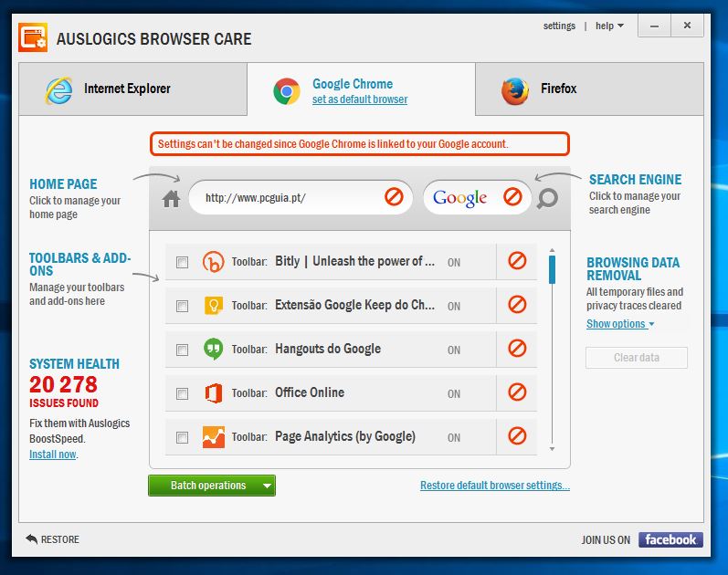This screenshot has width=728, height=575.
Task: Click the 20 278 issues count
Action: (x=63, y=384)
